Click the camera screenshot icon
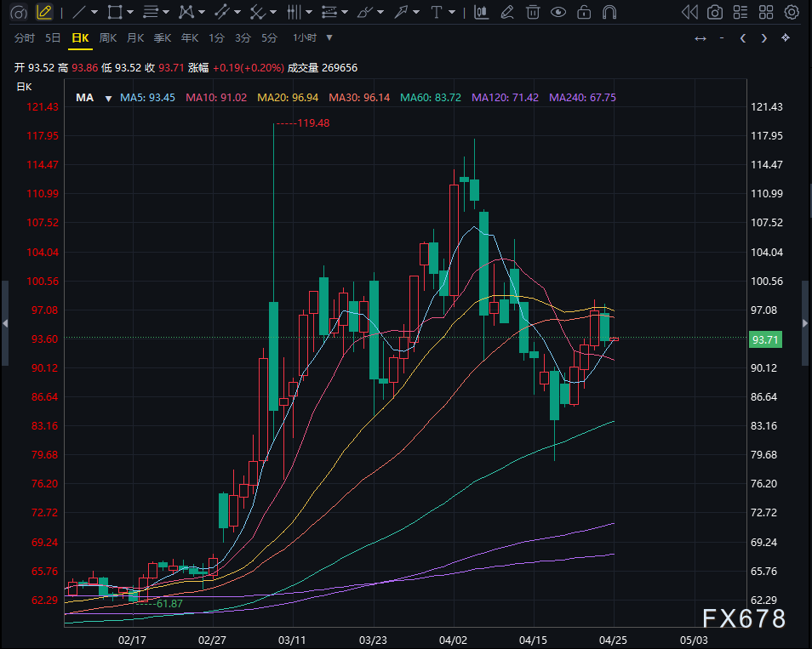Image resolution: width=812 pixels, height=649 pixels. click(716, 12)
